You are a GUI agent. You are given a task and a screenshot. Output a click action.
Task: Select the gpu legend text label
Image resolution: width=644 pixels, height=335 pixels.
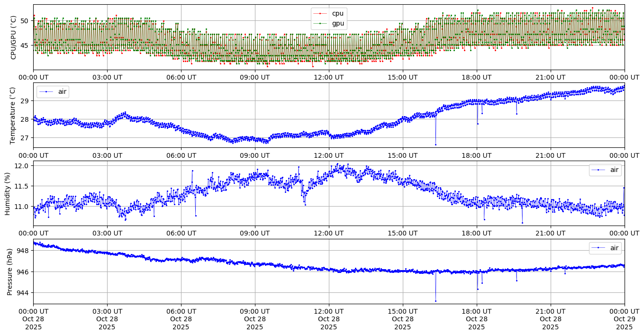click(x=337, y=23)
